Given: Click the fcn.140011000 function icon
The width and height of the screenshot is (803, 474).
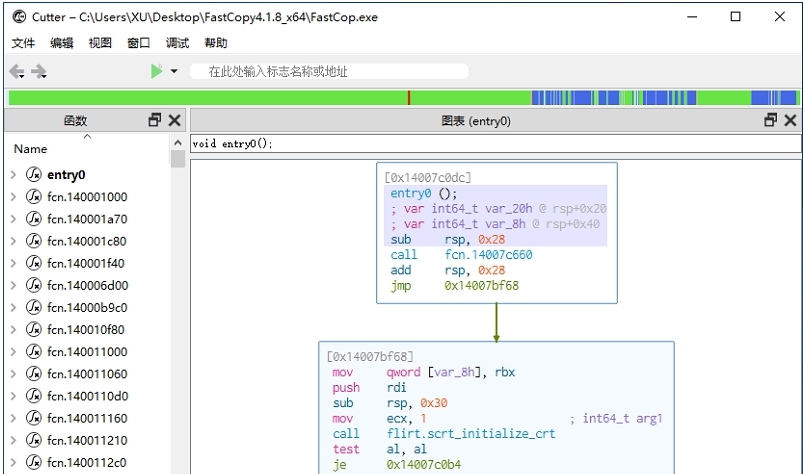Looking at the screenshot, I should (34, 351).
